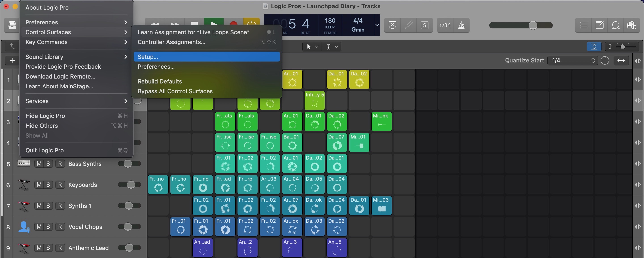Image resolution: width=644 pixels, height=258 pixels.
Task: Open the List Editors icon top right
Action: [x=583, y=25]
